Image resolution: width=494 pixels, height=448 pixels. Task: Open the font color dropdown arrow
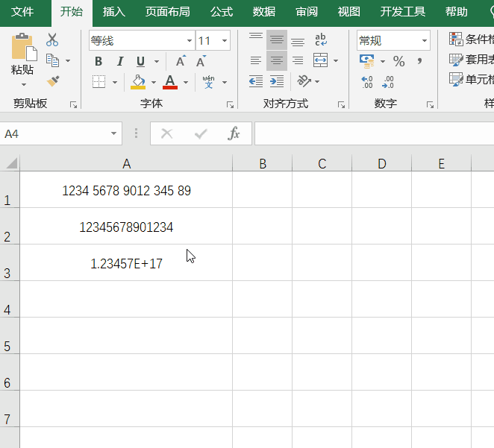186,83
